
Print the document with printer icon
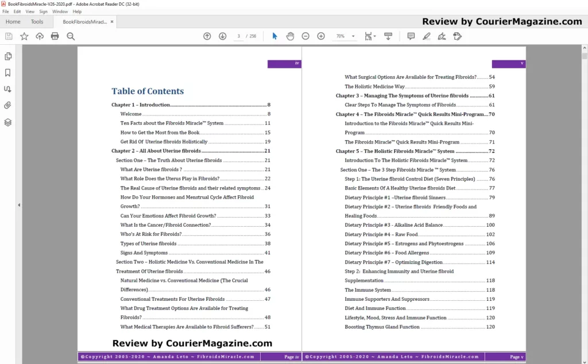(55, 36)
